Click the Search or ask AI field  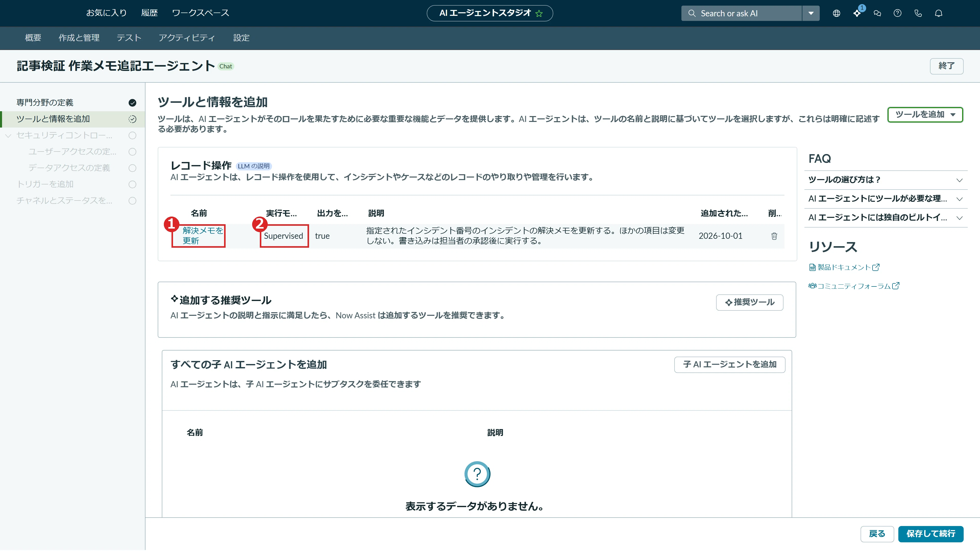(741, 13)
